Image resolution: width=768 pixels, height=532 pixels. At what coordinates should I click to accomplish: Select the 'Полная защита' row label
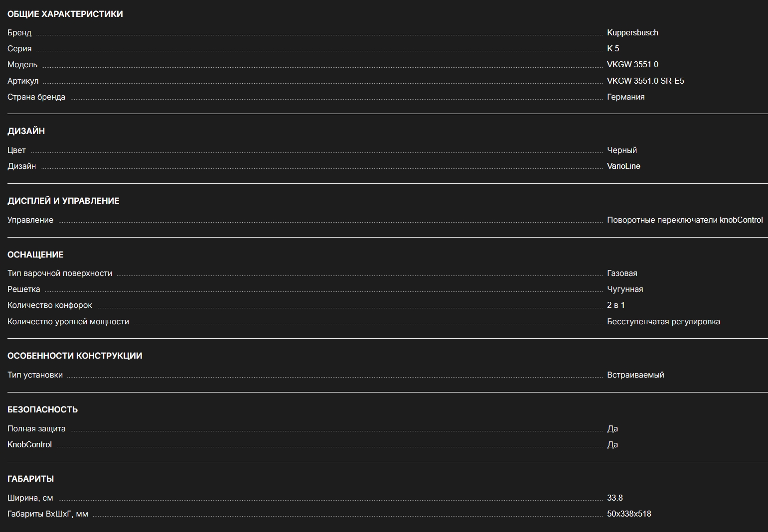click(x=36, y=429)
